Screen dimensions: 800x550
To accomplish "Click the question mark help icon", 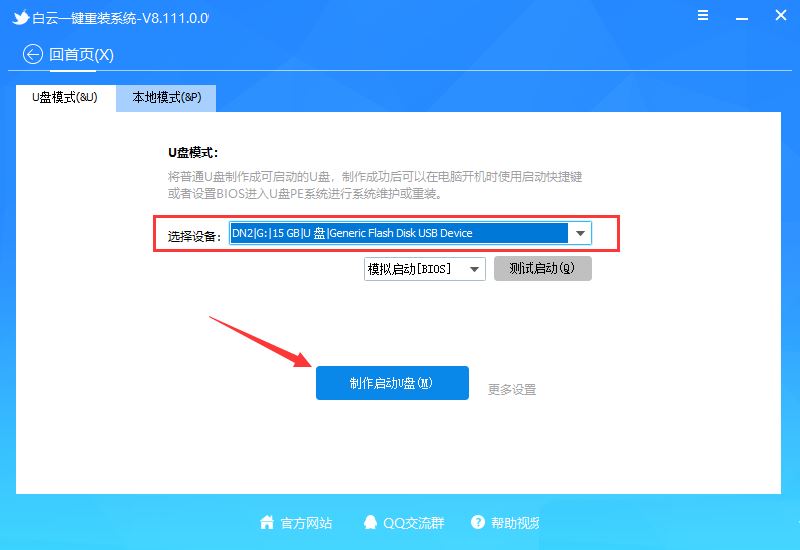I will click(x=478, y=522).
